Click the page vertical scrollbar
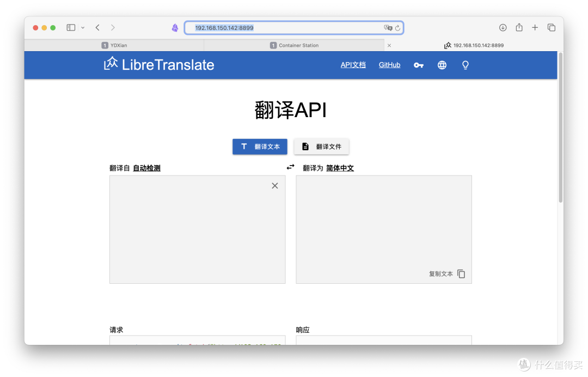Image resolution: width=588 pixels, height=377 pixels. (561, 127)
